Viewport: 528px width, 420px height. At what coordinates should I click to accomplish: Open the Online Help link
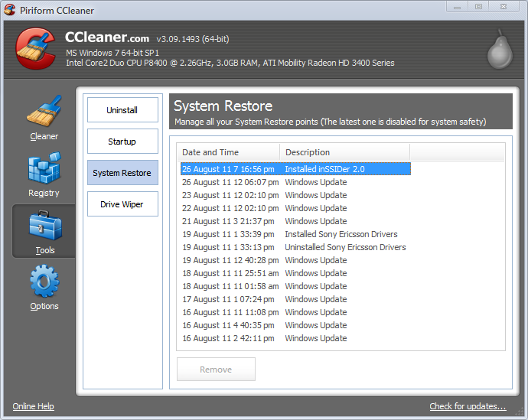(34, 406)
